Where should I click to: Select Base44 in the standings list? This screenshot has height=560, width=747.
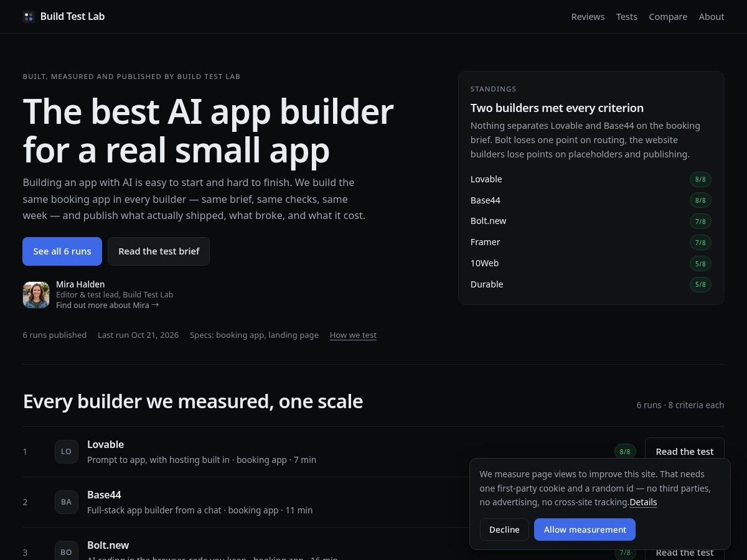coord(486,200)
